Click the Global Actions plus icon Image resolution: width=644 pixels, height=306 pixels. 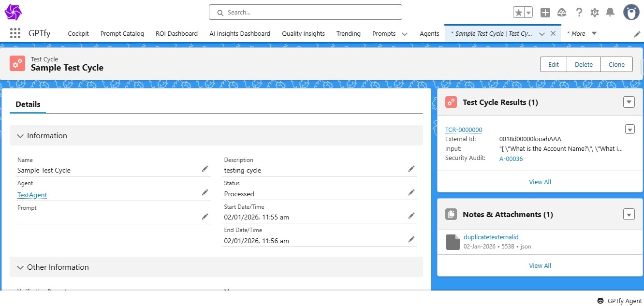(545, 13)
